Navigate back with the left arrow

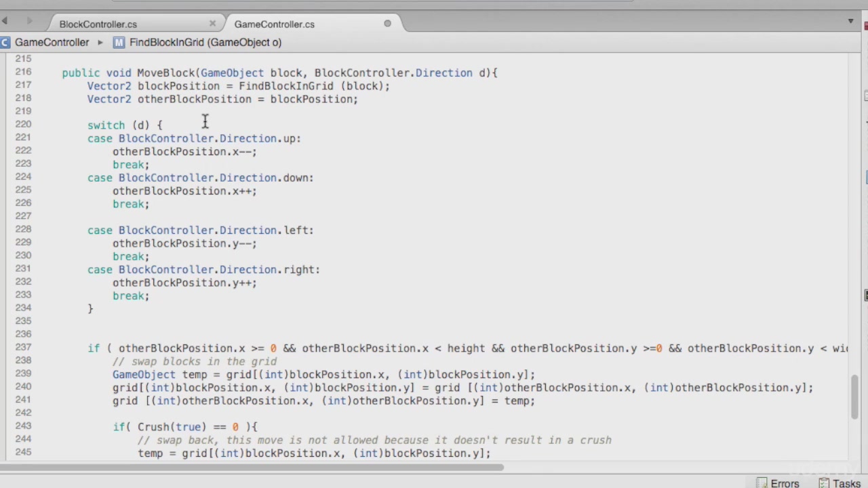pos(5,21)
